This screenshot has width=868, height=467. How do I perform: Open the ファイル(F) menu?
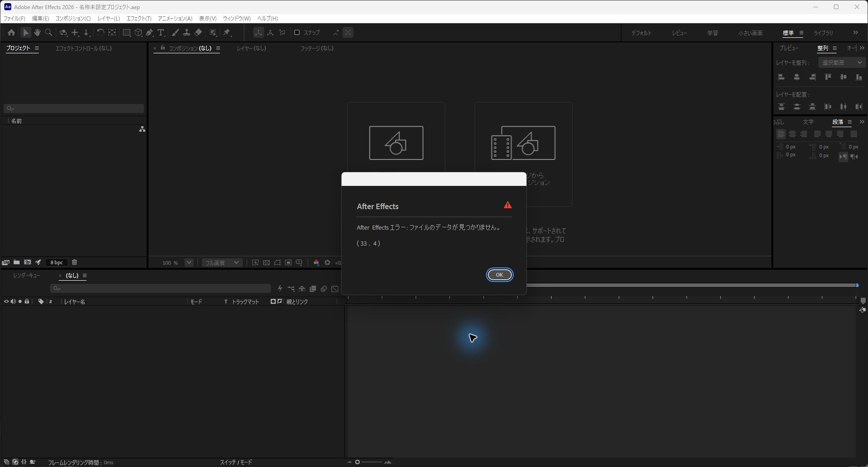coord(15,19)
